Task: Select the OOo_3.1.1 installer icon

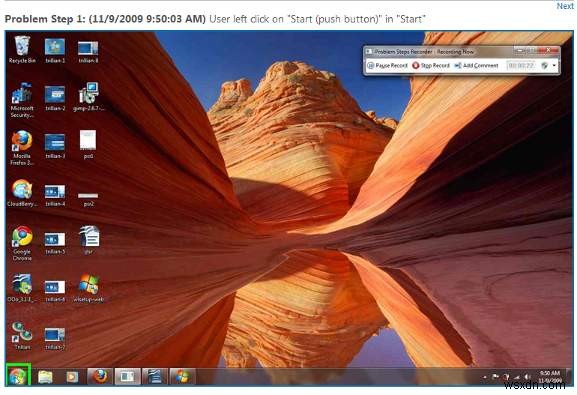Action: point(21,288)
